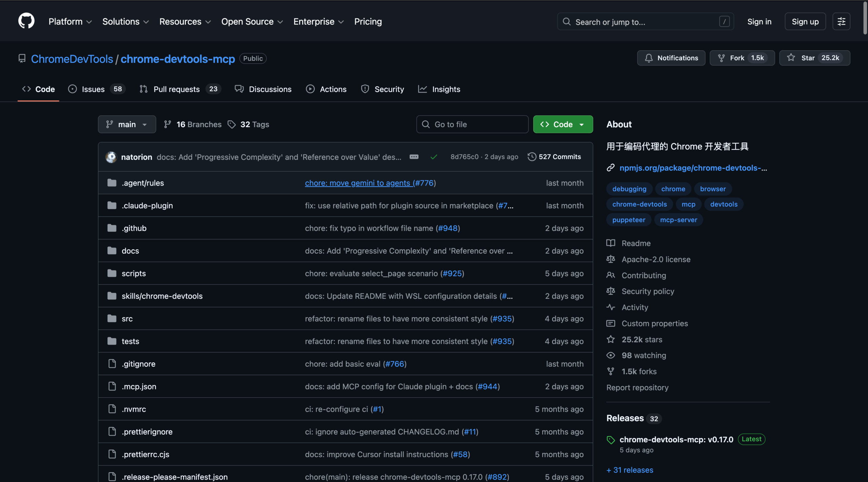The height and width of the screenshot is (482, 868).
Task: Click the Sign up button
Action: [805, 22]
